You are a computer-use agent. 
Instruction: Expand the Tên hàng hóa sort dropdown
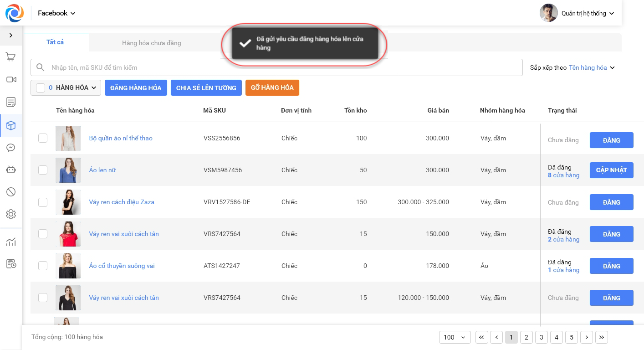[592, 67]
